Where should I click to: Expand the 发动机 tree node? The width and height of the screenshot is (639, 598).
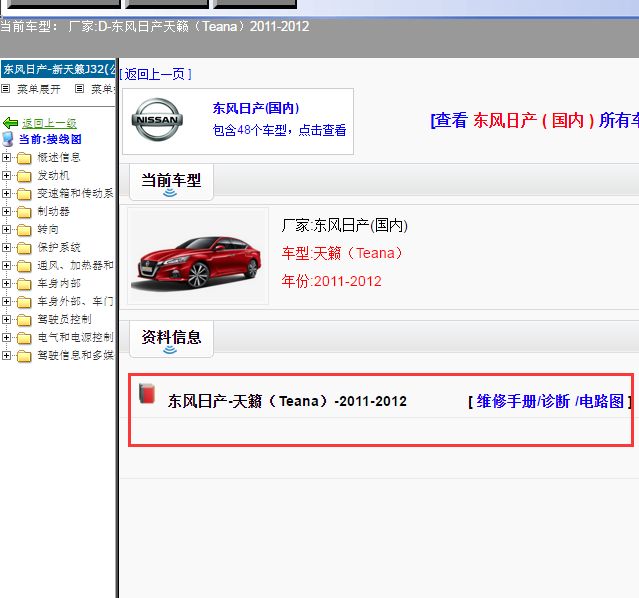pyautogui.click(x=6, y=175)
